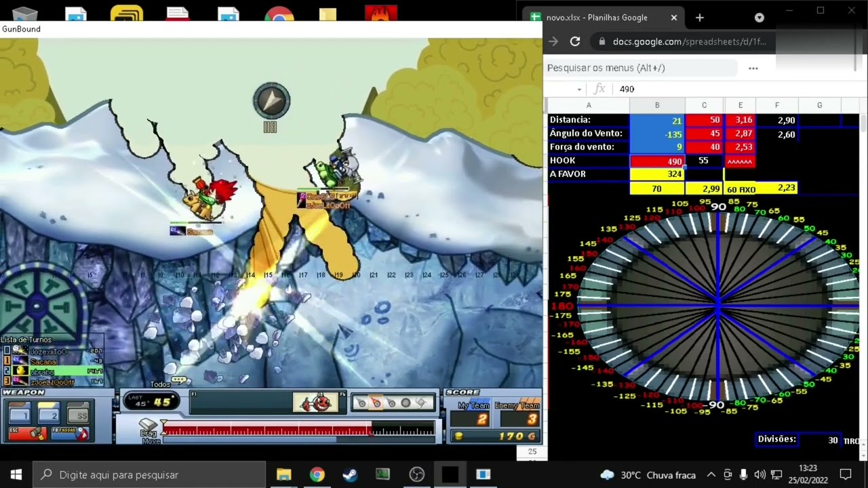868x488 pixels.
Task: Select column B header
Action: (657, 105)
